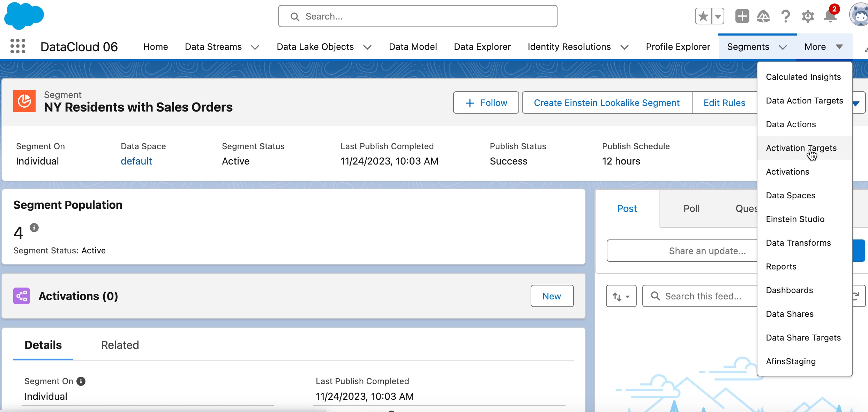Click the Edit Rules button
868x412 pixels.
click(724, 102)
